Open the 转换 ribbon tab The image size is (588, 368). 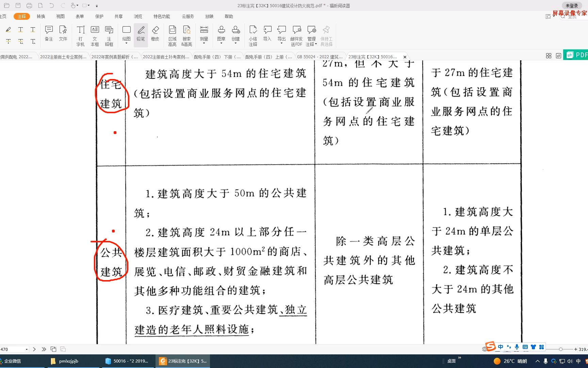(41, 16)
